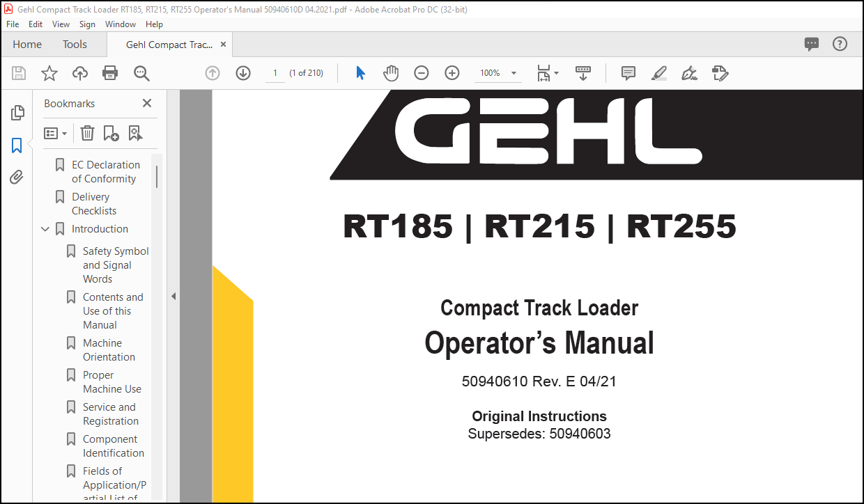Open the Edit menu
This screenshot has height=504, width=864.
coord(36,24)
